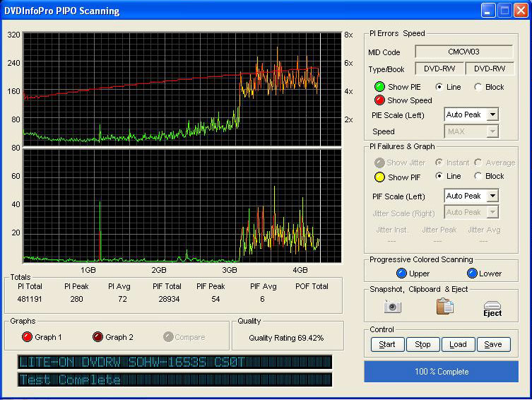Choose the Block radio for PI Failures

(x=478, y=176)
